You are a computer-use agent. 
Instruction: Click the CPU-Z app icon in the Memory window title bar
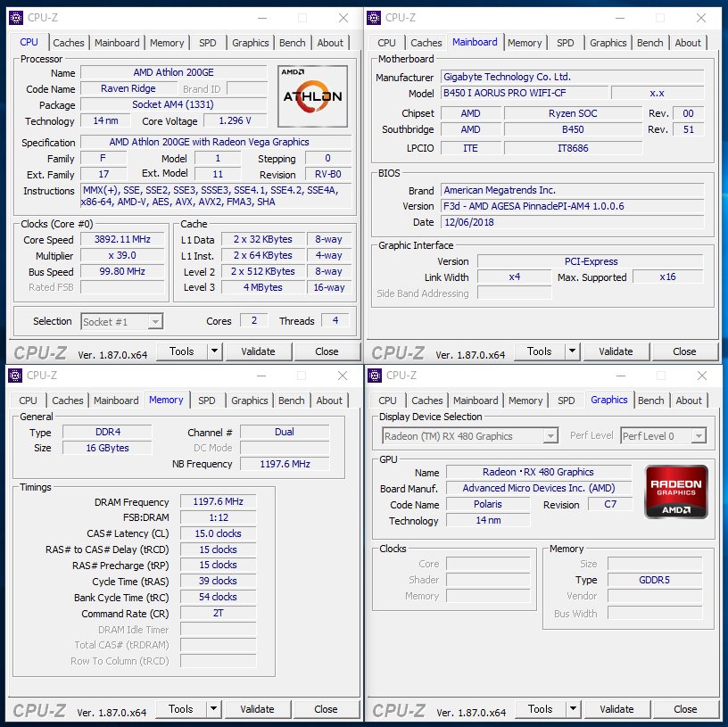[15, 376]
